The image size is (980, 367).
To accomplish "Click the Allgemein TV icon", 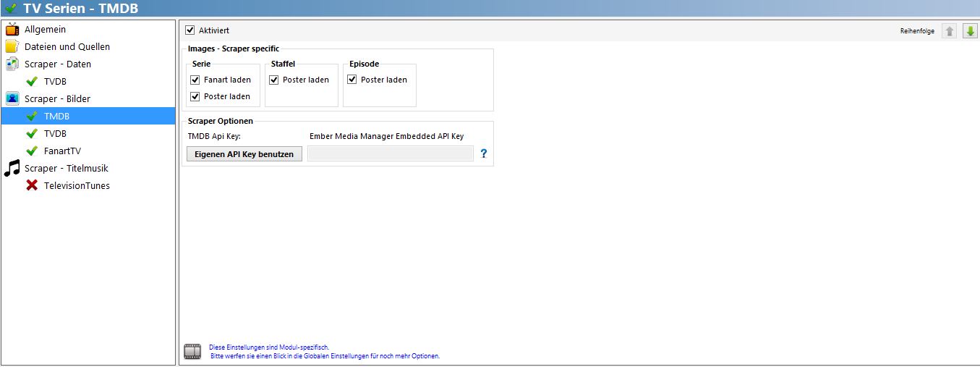I will 12,30.
